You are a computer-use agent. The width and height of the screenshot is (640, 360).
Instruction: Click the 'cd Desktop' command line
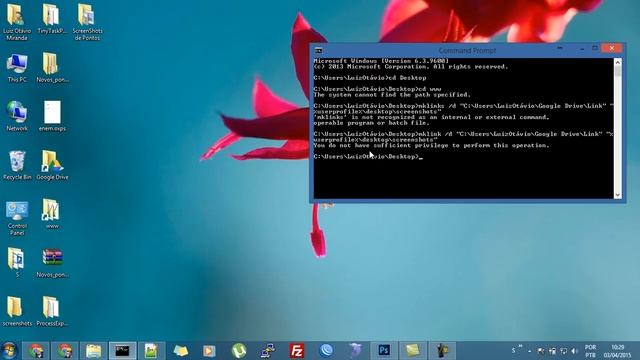tap(370, 78)
